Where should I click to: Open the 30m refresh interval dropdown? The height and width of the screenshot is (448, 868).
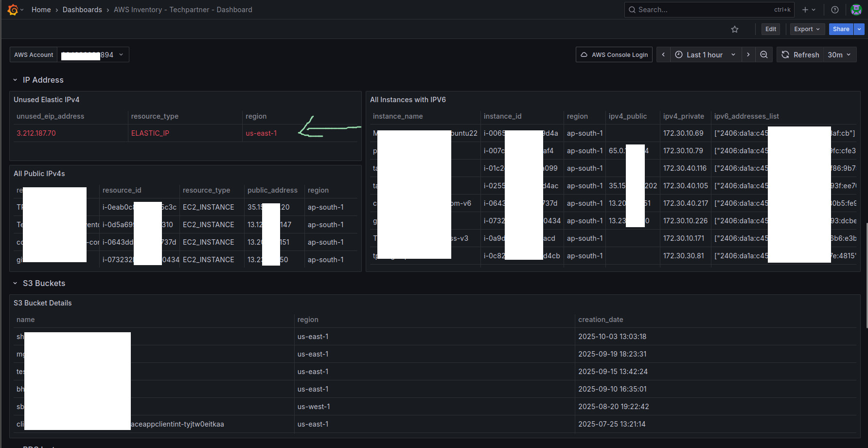(x=839, y=54)
